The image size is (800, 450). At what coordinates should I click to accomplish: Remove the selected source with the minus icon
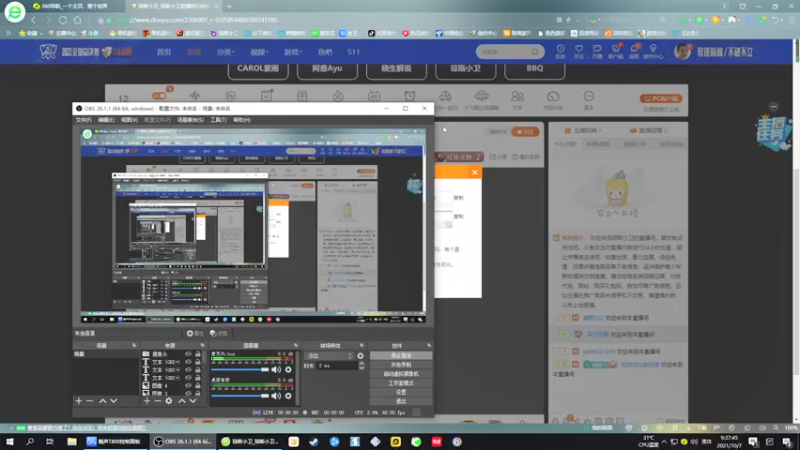(158, 401)
